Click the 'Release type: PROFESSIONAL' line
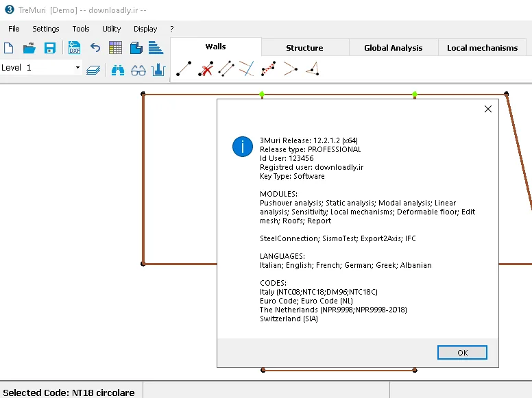532x398 pixels. [x=310, y=149]
